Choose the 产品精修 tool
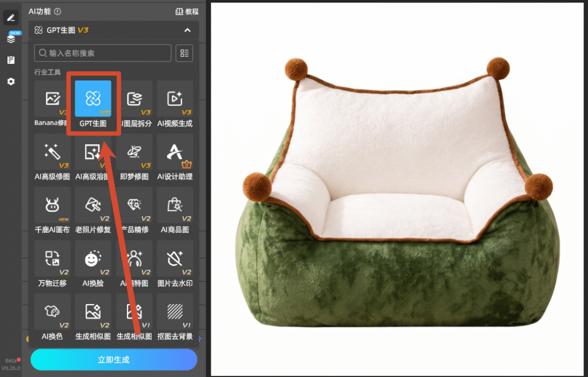 pyautogui.click(x=134, y=210)
